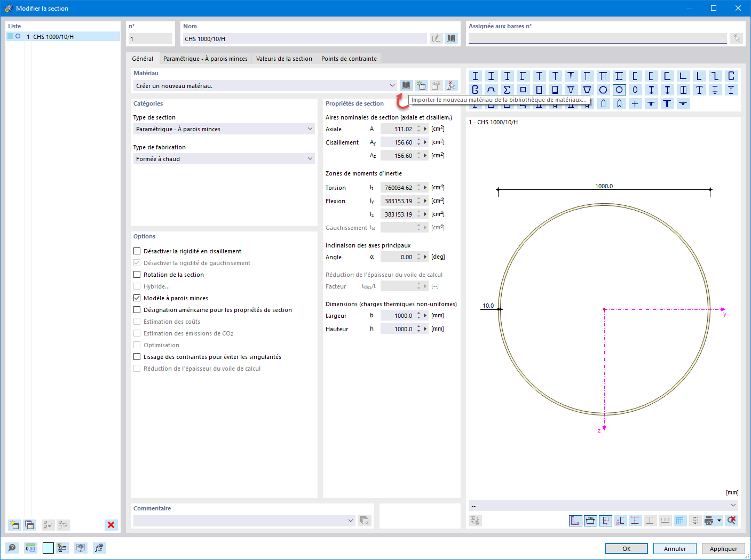Viewport: 751px width, 560px height.
Task: Click the Angle α value field
Action: pos(398,257)
